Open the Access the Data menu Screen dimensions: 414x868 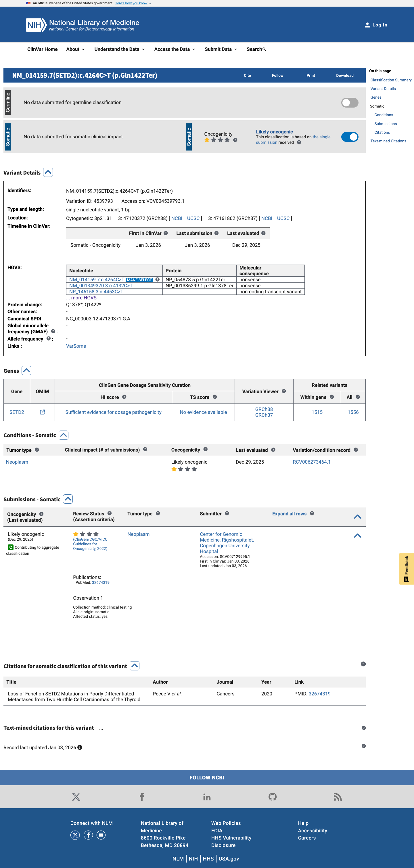tap(175, 49)
